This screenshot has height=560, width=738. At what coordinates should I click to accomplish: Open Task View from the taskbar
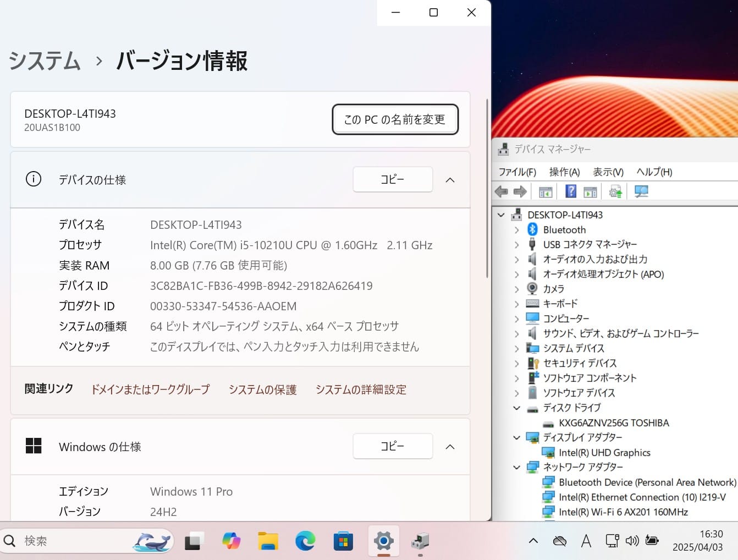(194, 541)
